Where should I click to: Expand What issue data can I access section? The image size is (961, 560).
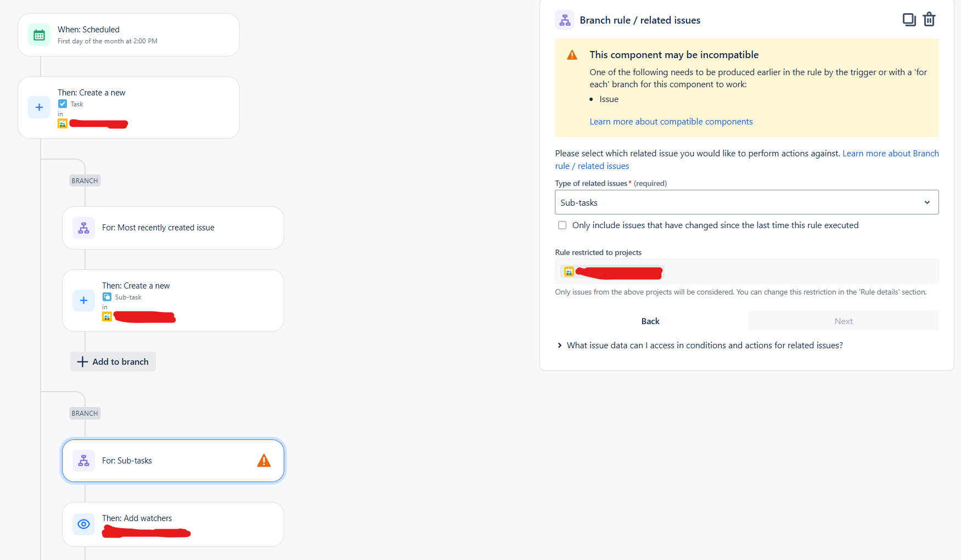click(x=700, y=346)
